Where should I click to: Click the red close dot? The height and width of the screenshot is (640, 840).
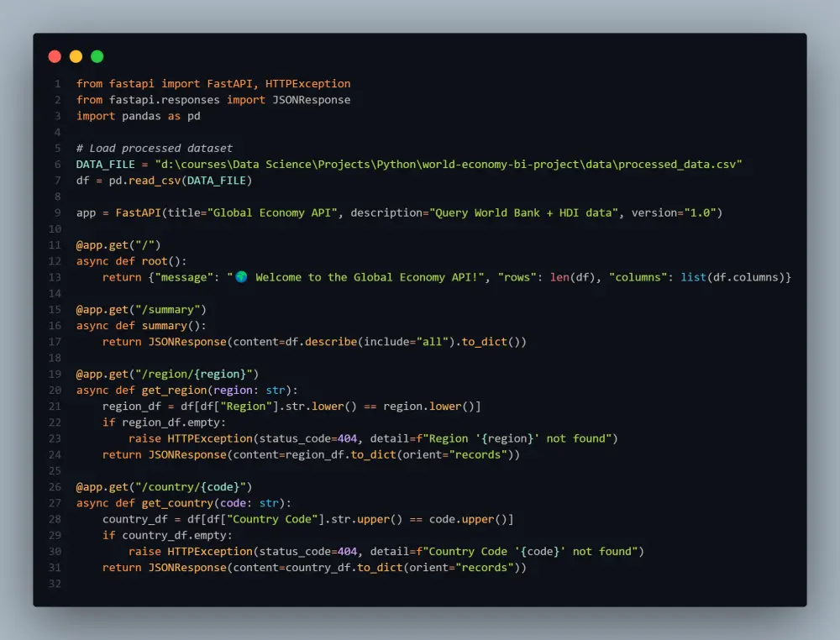click(x=55, y=56)
